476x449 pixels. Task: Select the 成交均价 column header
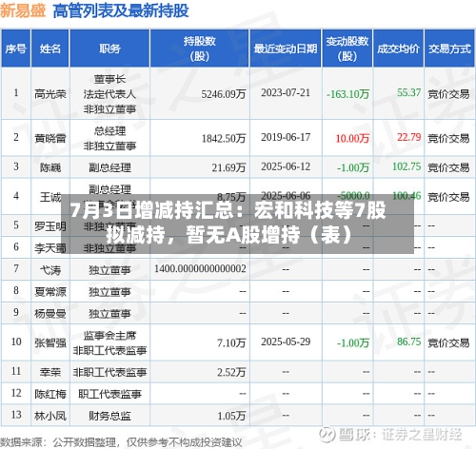398,49
